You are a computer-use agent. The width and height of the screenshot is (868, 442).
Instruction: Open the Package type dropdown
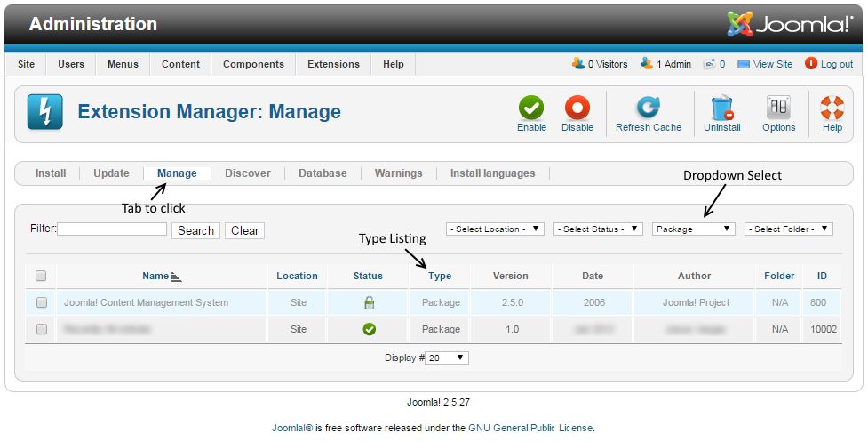[694, 229]
